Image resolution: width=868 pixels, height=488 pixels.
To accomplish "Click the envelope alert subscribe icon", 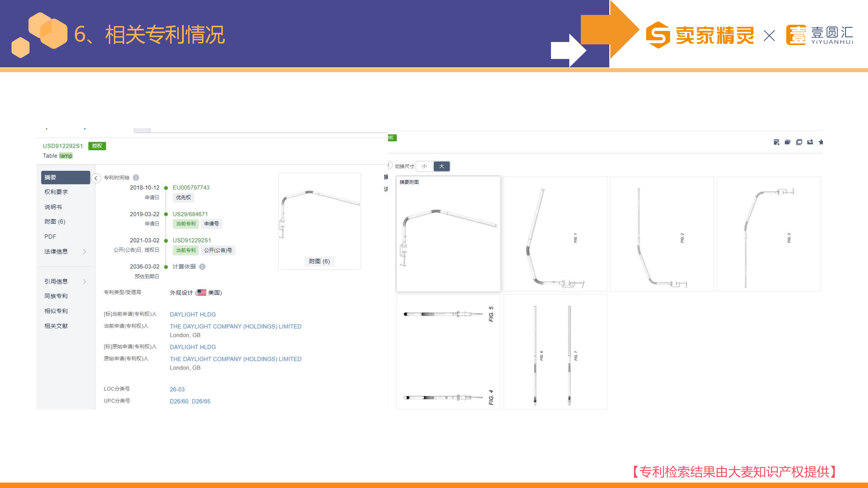I will coord(810,142).
